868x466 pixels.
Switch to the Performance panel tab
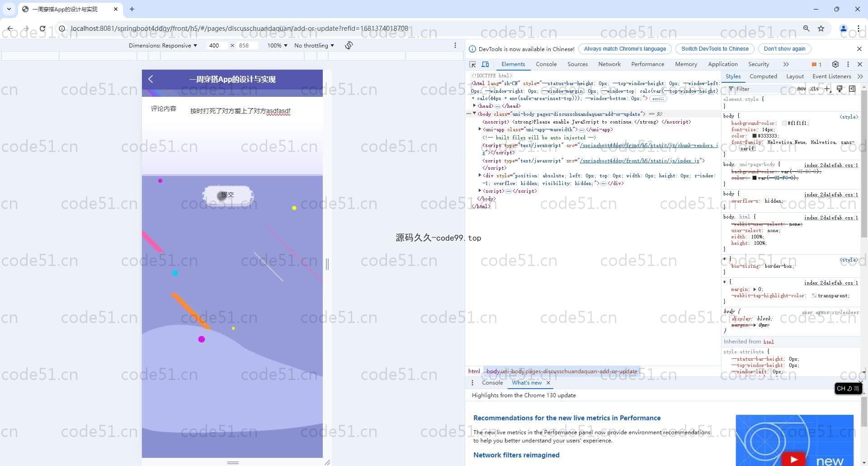point(647,64)
